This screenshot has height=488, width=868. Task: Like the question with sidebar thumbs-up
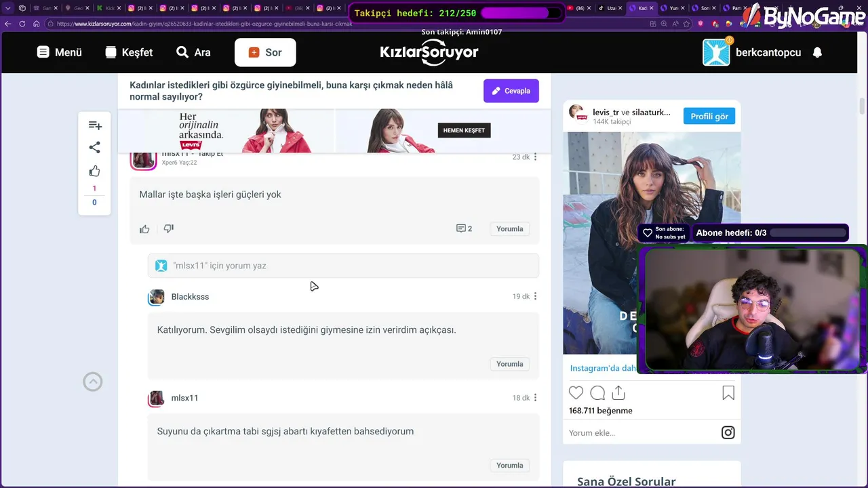click(x=95, y=171)
